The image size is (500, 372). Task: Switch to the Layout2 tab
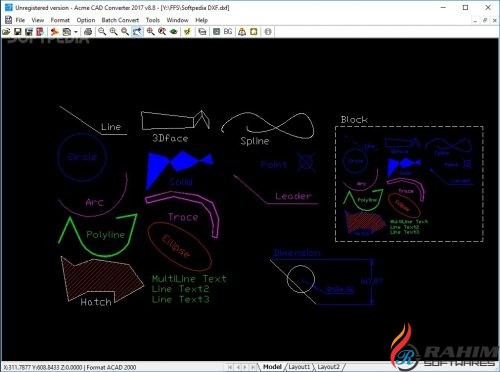(x=328, y=367)
